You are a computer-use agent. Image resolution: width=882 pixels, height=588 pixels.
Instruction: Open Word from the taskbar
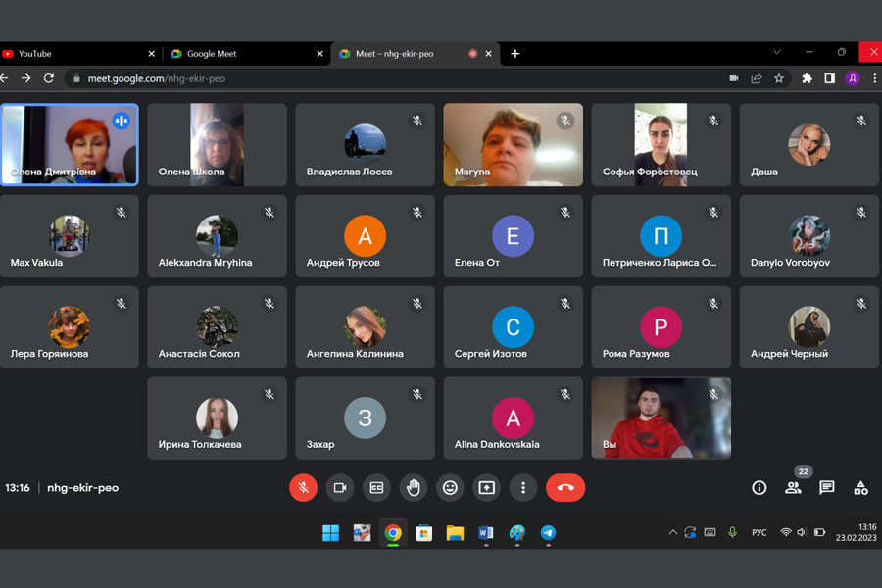(x=486, y=532)
